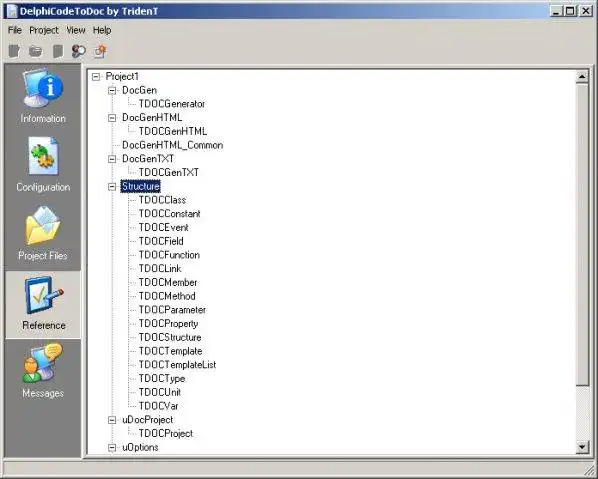Select TDOCTemplateList in the tree
598x479 pixels.
(x=177, y=365)
